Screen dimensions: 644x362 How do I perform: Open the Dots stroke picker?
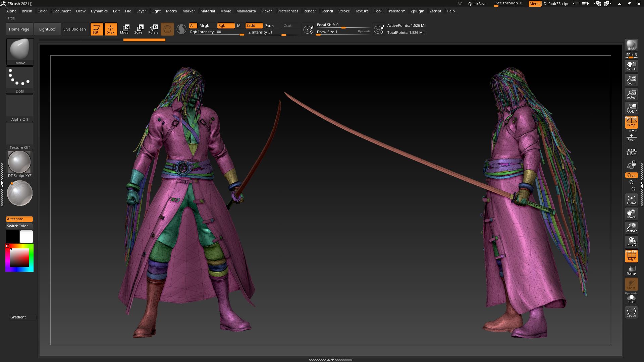click(19, 80)
